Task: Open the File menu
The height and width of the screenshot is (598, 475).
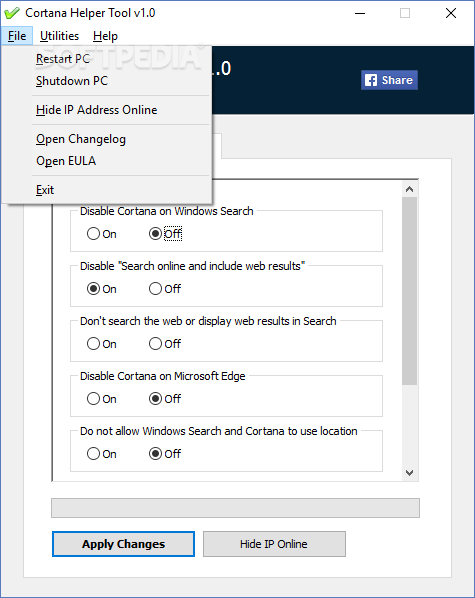Action: click(17, 36)
